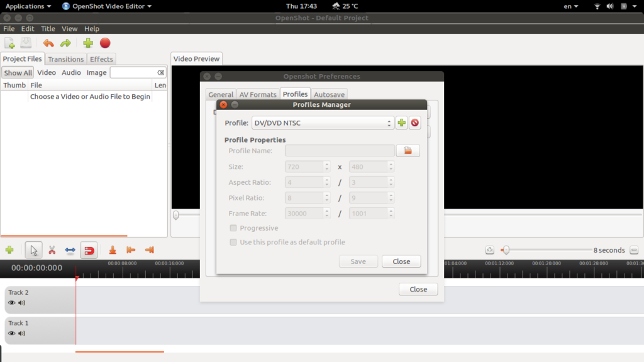
Task: Click the green Import Files plus icon
Action: [88, 43]
